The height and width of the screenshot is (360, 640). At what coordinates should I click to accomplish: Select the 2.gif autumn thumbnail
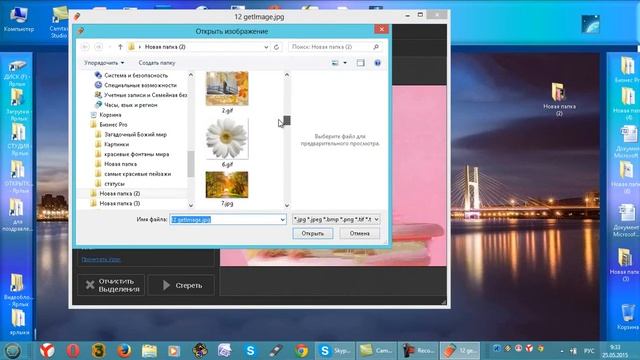(x=227, y=89)
